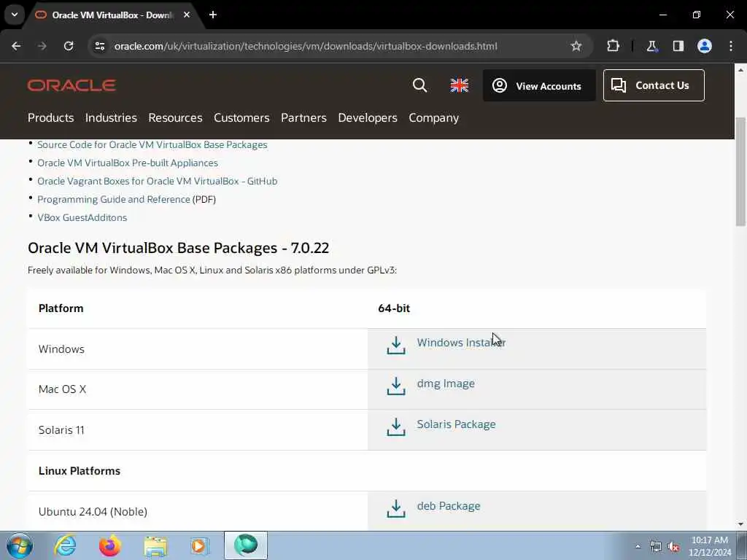Open the Extensions puzzle icon
Viewport: 747px width, 560px height.
pos(613,46)
